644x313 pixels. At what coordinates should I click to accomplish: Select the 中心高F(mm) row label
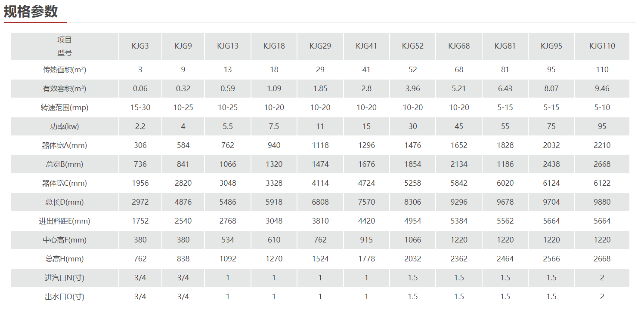[x=65, y=240]
